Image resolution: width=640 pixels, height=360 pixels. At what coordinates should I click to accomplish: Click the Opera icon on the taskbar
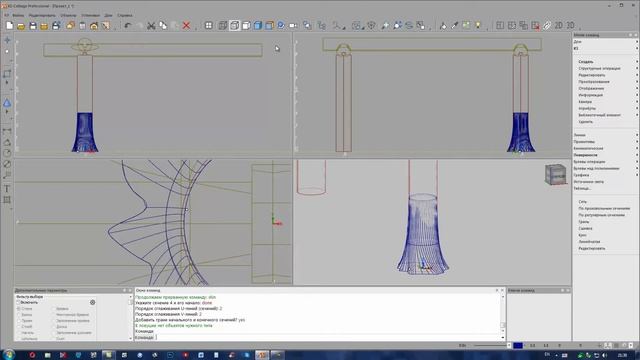point(32,355)
